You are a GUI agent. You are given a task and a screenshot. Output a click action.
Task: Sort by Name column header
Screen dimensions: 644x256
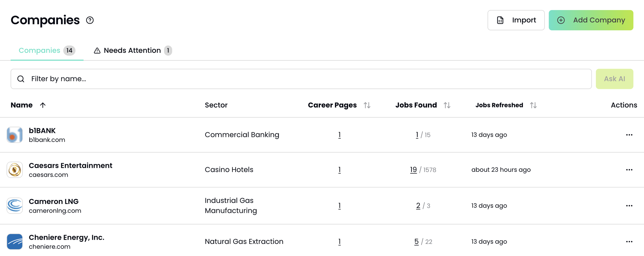tap(22, 105)
